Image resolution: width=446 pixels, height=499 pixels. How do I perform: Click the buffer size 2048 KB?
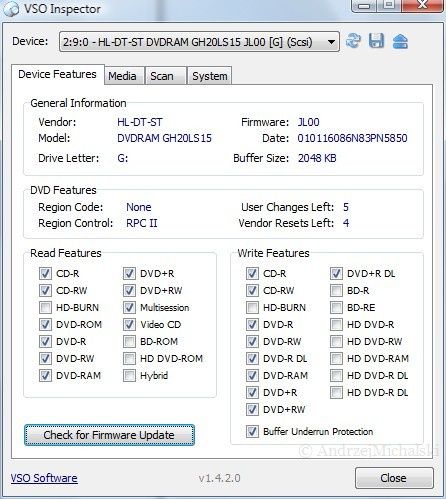tap(317, 158)
